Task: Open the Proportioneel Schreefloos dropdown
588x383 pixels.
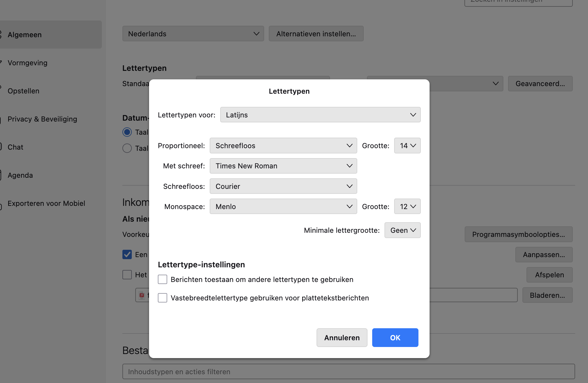Action: [283, 146]
